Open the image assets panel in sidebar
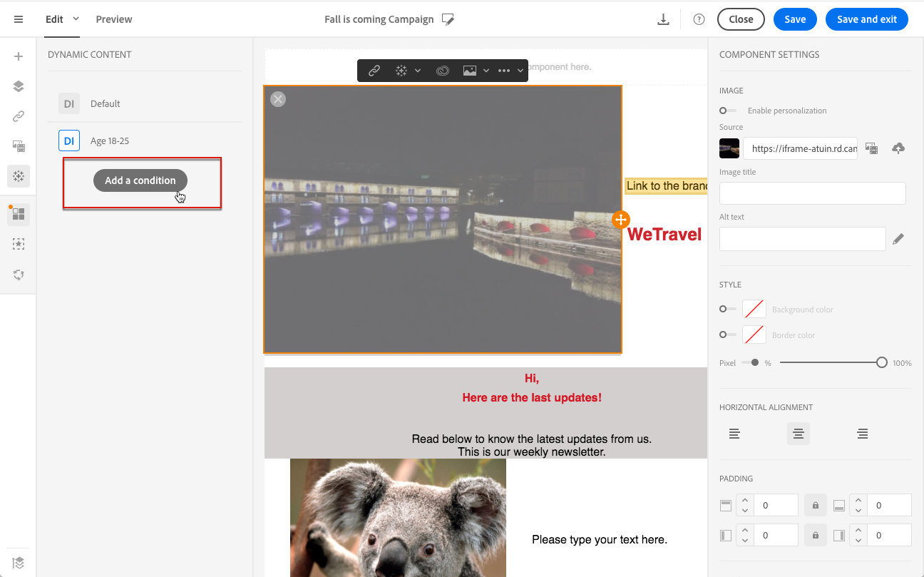Screen dimensions: 924x577 click(19, 146)
